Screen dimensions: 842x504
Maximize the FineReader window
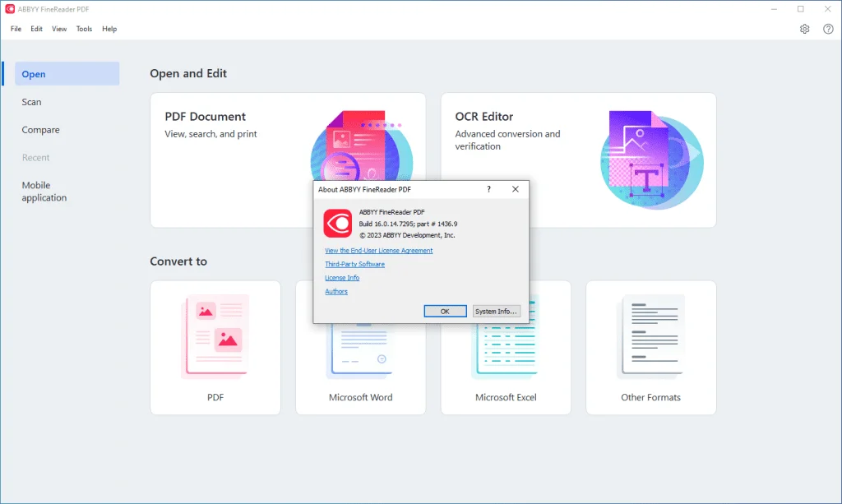pyautogui.click(x=801, y=9)
